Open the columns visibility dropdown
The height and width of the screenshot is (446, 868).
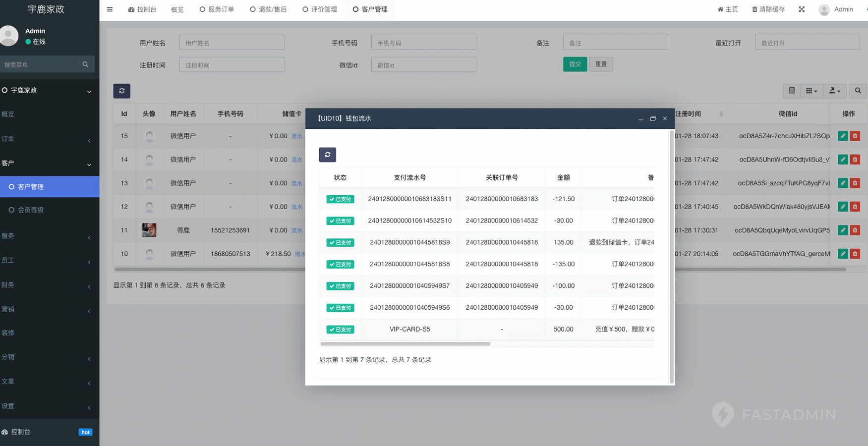811,91
